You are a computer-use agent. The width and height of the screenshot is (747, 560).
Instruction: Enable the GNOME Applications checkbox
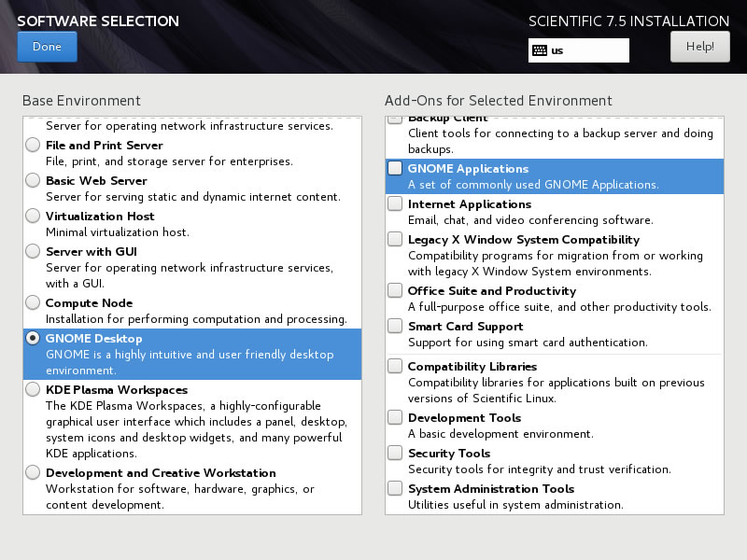point(395,168)
